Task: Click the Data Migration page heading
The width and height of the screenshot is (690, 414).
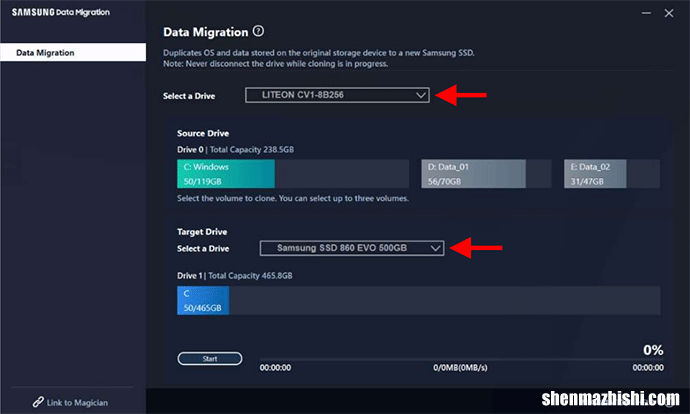Action: click(x=206, y=32)
